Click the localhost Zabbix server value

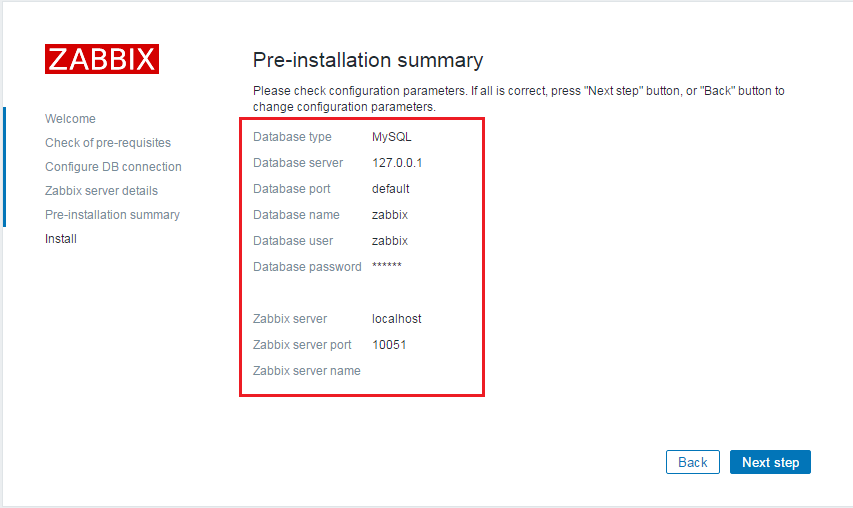click(397, 319)
